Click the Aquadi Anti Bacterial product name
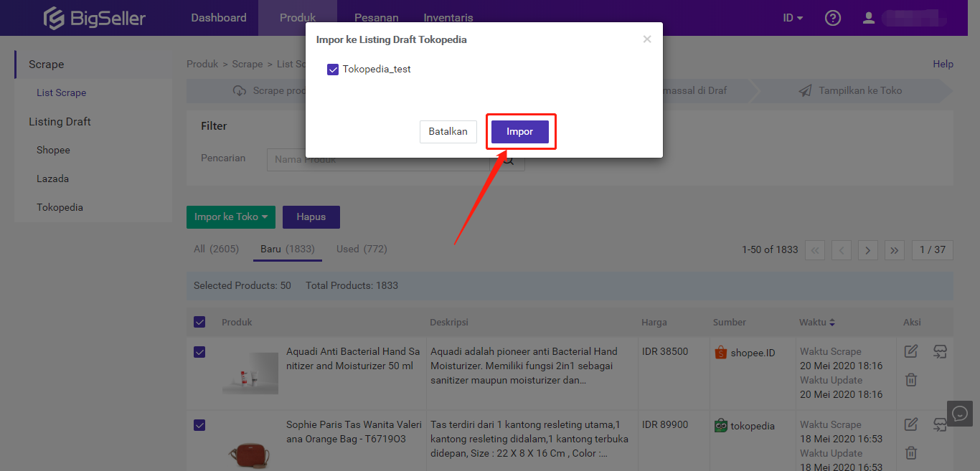The height and width of the screenshot is (471, 980). coord(353,358)
